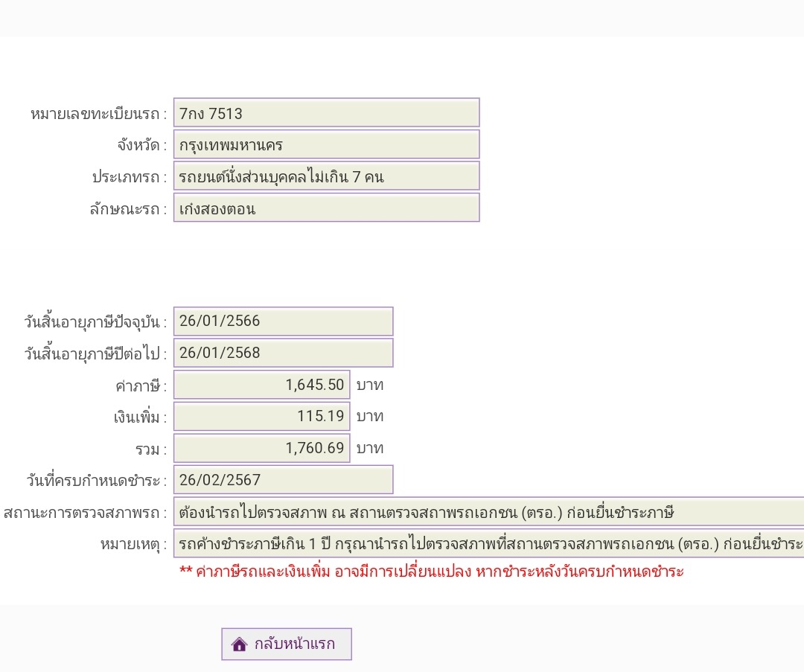Click the บาท unit next to รวม
Image resolution: width=804 pixels, height=672 pixels.
tap(370, 449)
